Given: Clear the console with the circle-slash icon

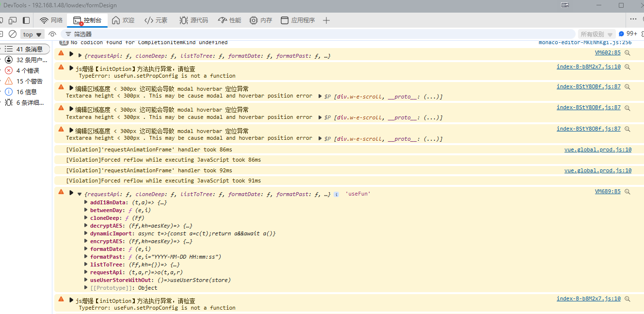Looking at the screenshot, I should [13, 34].
